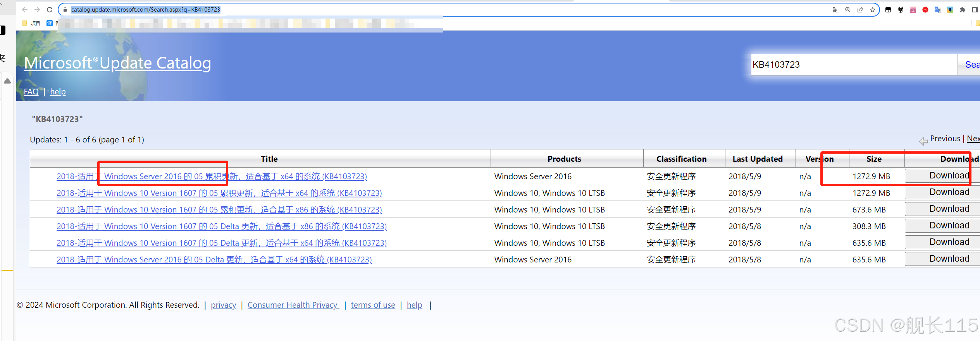Click the KB4103723 catalog search box
980x341 pixels.
click(x=854, y=65)
